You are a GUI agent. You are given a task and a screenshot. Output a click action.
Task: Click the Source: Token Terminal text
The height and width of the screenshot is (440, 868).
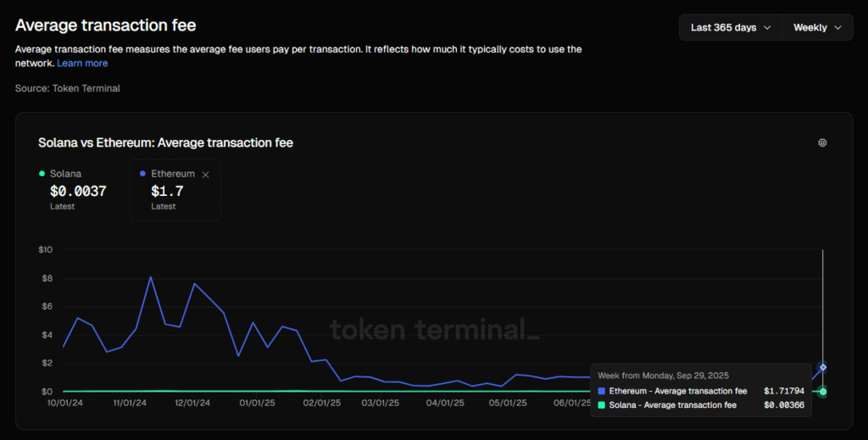pyautogui.click(x=68, y=88)
